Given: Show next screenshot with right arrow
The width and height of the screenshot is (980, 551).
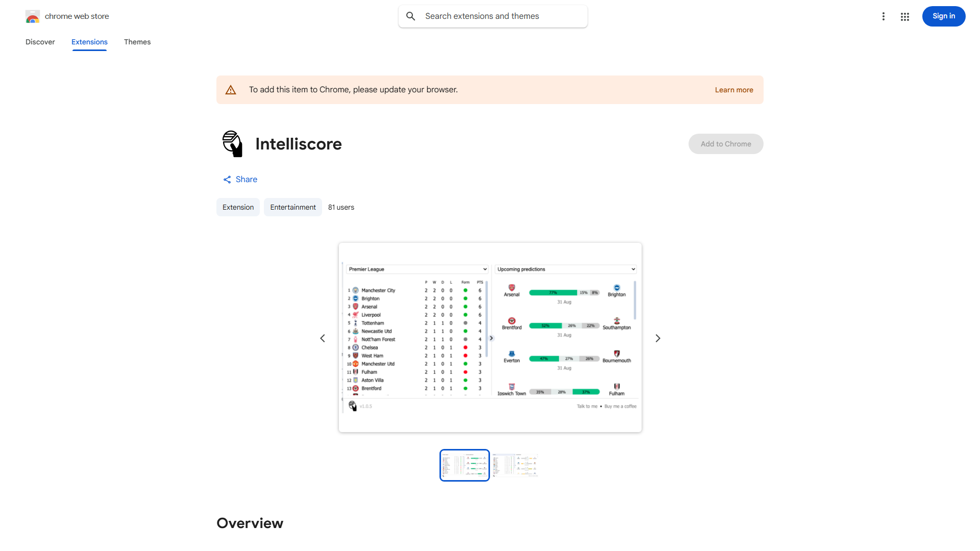Looking at the screenshot, I should 657,338.
